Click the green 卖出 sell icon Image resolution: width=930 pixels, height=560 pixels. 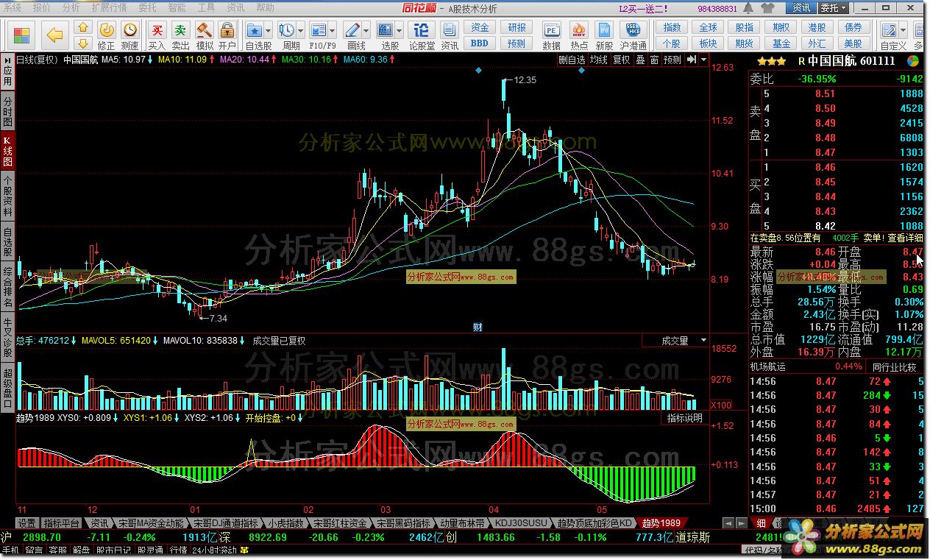[180, 29]
